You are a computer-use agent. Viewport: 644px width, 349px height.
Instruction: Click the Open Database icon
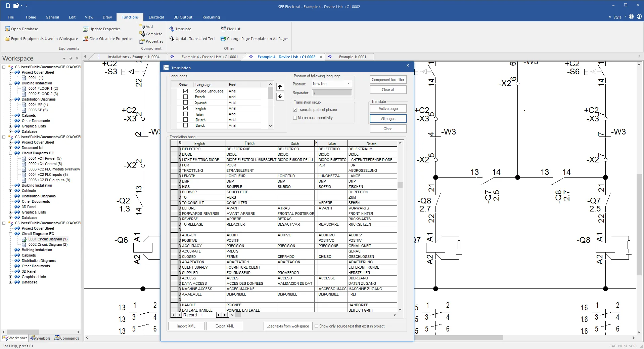[x=7, y=29]
